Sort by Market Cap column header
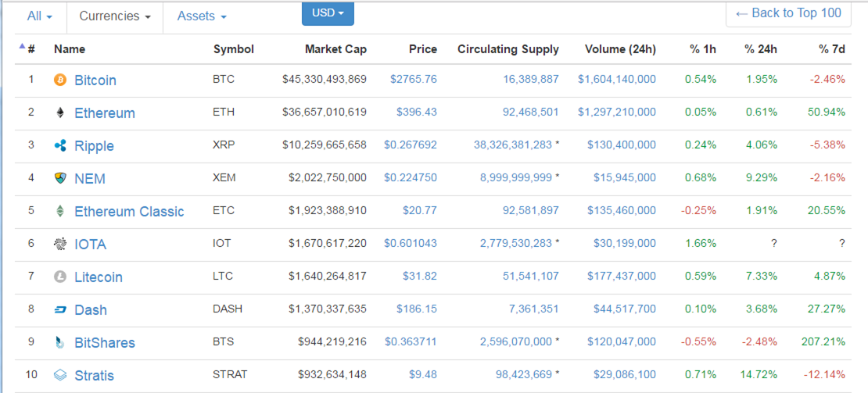The height and width of the screenshot is (393, 868). coord(335,49)
